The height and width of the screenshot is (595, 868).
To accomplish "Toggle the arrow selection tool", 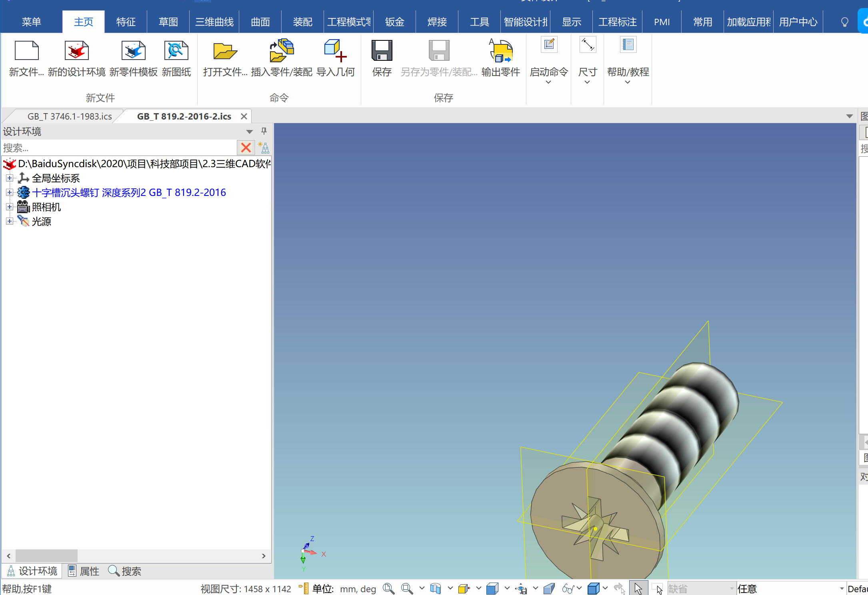I will tap(638, 589).
